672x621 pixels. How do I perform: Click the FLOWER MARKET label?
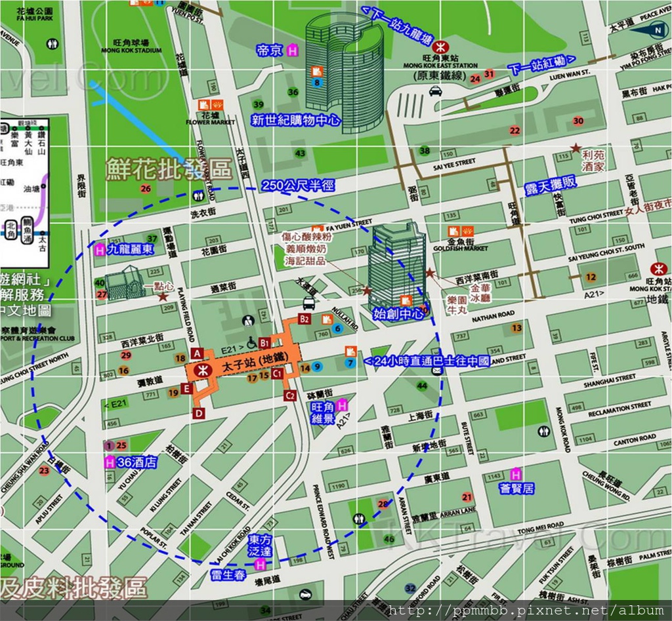pos(210,122)
